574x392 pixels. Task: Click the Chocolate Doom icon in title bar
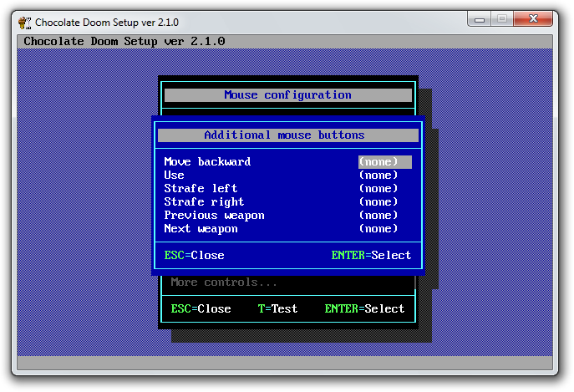[x=25, y=21]
